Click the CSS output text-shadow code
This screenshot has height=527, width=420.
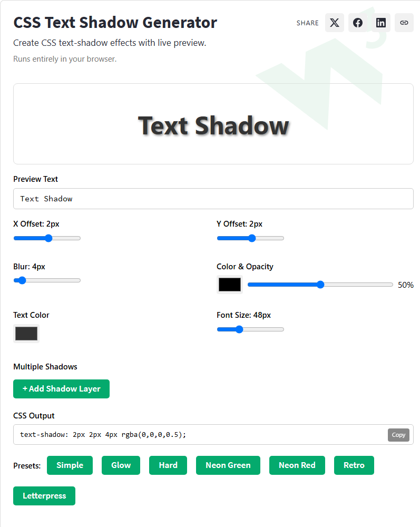click(x=103, y=435)
